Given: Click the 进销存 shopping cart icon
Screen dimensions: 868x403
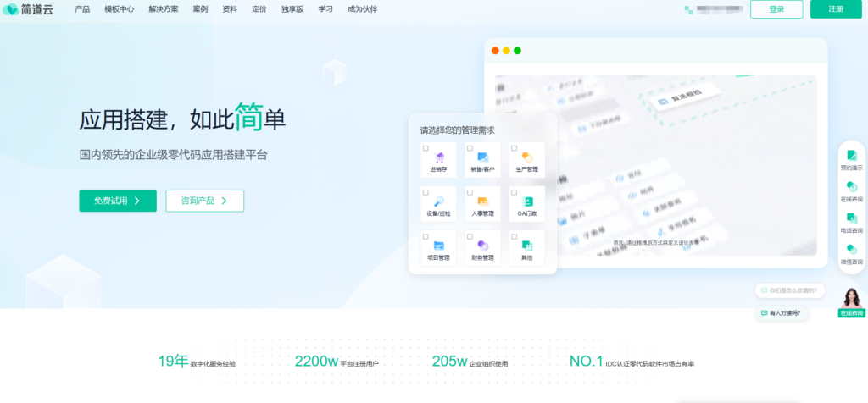Looking at the screenshot, I should point(438,157).
